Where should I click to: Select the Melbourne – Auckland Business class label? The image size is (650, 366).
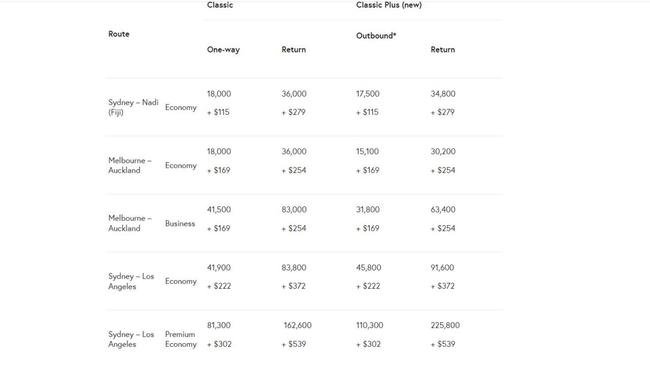point(180,223)
